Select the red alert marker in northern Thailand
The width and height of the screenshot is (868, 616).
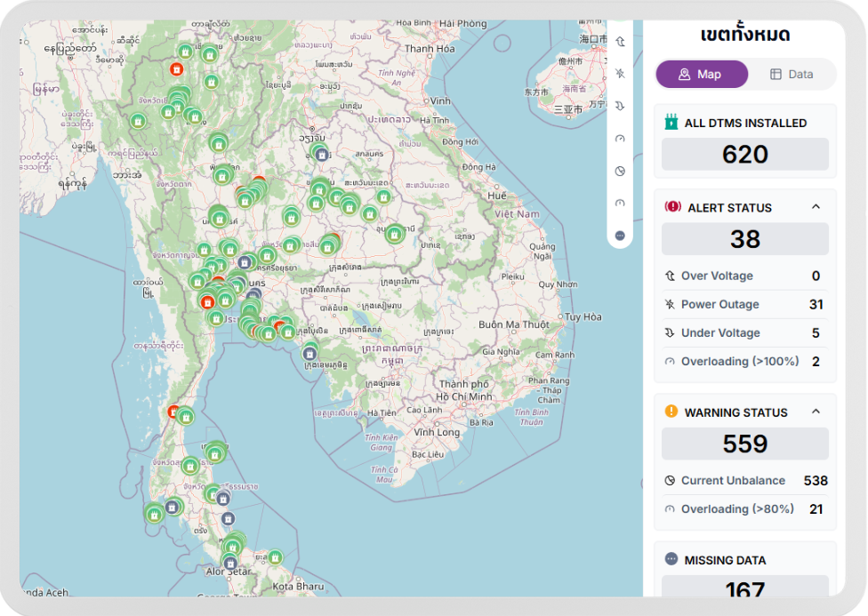click(177, 69)
